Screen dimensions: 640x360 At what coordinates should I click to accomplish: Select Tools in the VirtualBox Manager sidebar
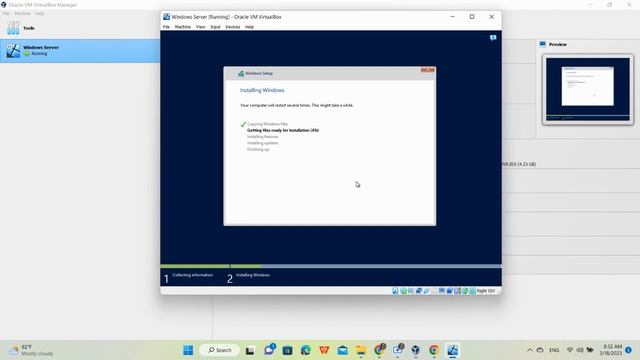point(80,28)
